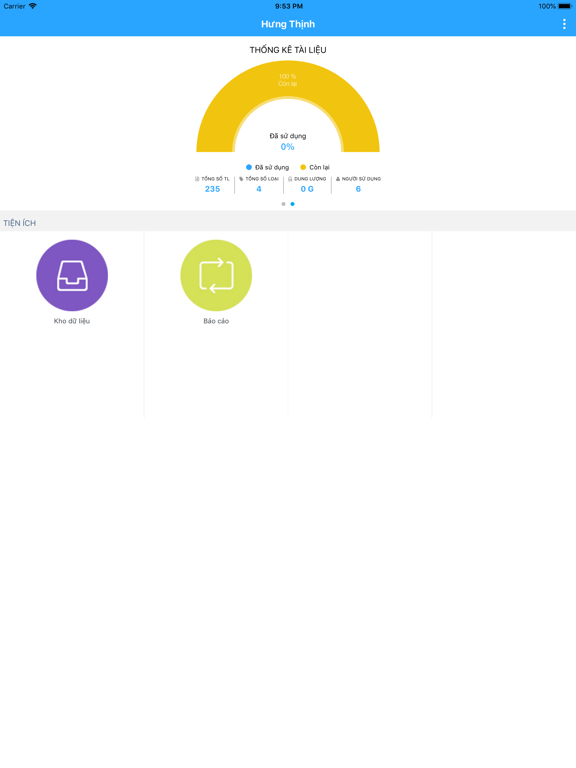
Task: Switch to first chart page dot
Action: (x=283, y=204)
